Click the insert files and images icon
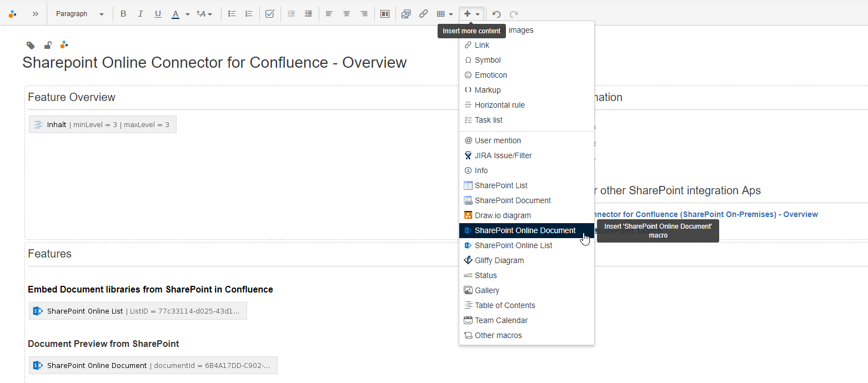The height and width of the screenshot is (383, 868). click(406, 14)
